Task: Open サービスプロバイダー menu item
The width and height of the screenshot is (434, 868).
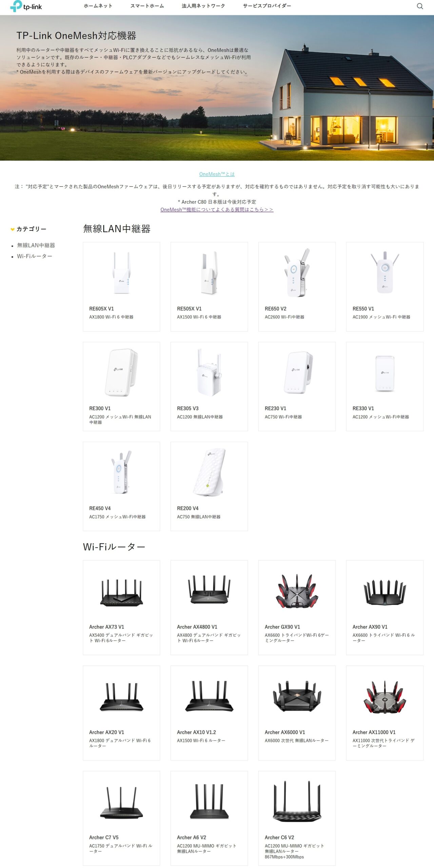Action: (x=267, y=6)
